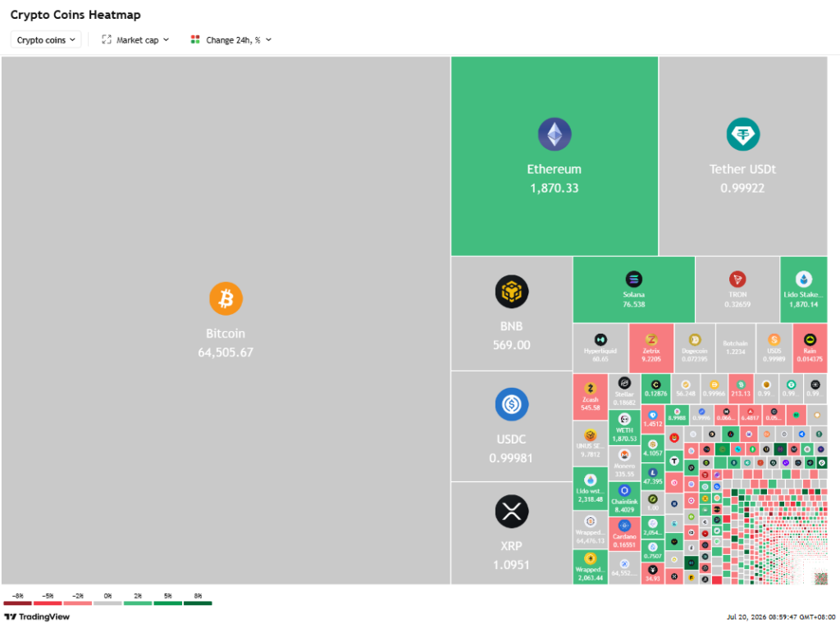Click the XRP logo icon
840x628 pixels.
(512, 512)
